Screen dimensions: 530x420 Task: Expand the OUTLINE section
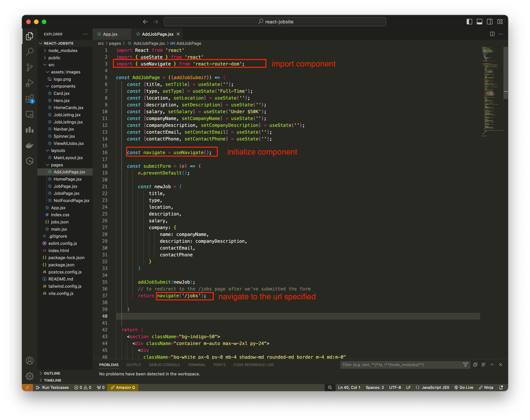tap(65, 373)
